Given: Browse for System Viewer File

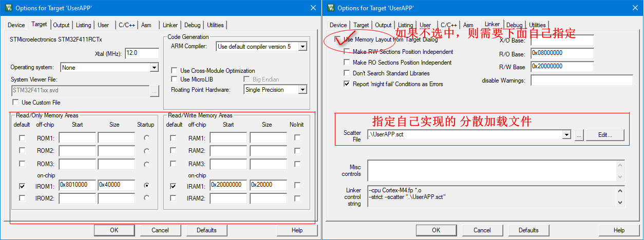Looking at the screenshot, I should (x=155, y=91).
